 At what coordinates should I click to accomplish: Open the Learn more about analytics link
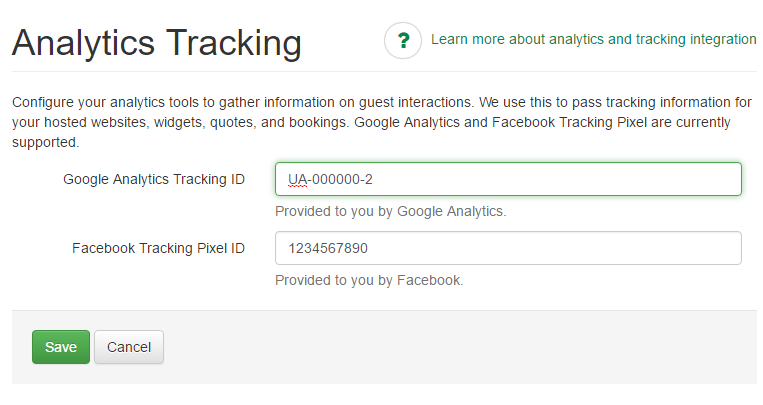[x=593, y=40]
